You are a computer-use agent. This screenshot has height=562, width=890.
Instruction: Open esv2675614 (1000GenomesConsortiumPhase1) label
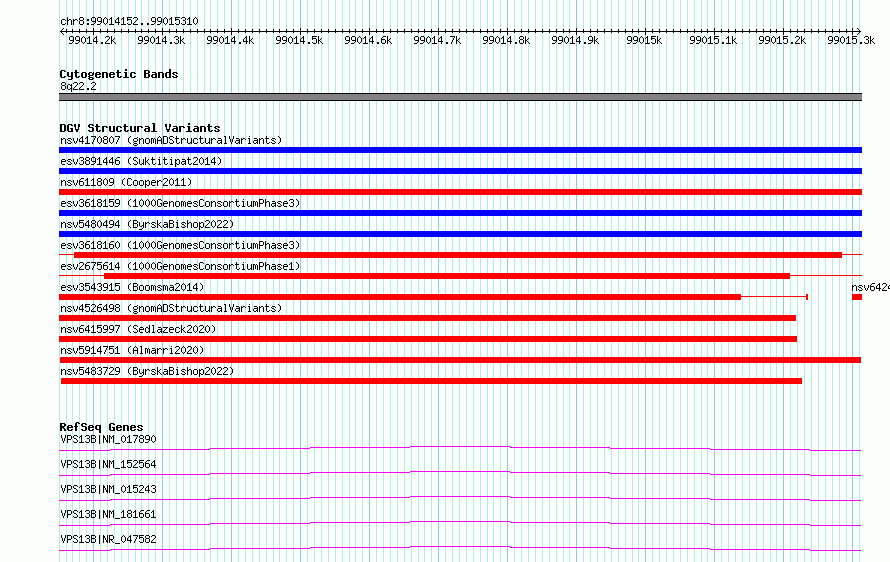click(x=180, y=266)
